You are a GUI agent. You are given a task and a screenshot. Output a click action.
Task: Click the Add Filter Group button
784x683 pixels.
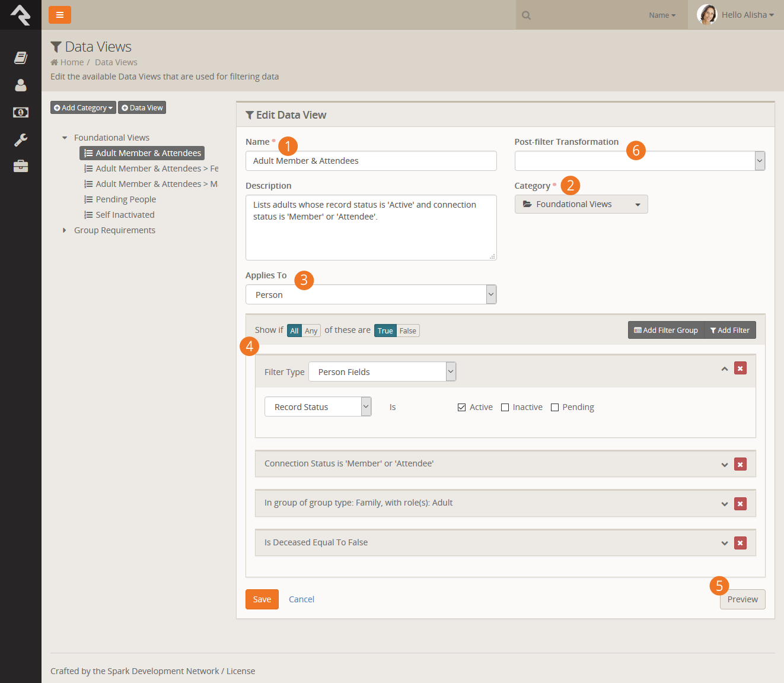point(666,330)
